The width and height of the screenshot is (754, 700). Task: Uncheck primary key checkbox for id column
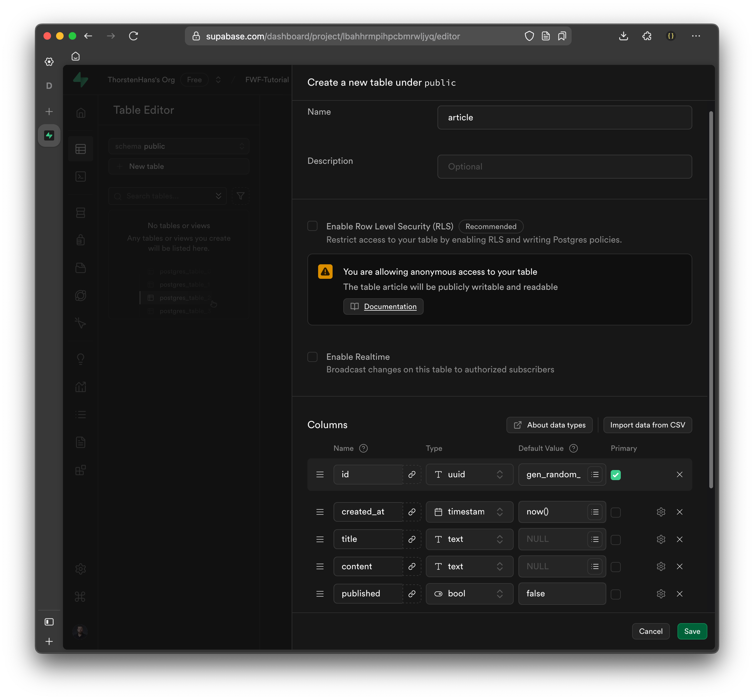coord(616,475)
